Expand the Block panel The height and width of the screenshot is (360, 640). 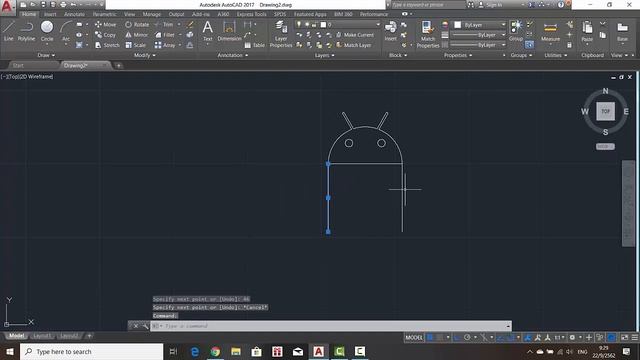pos(398,55)
